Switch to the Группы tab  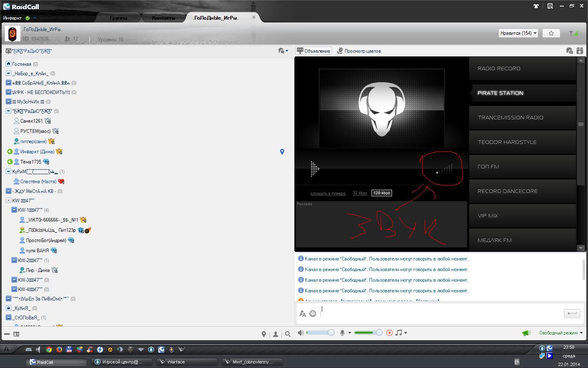point(118,18)
